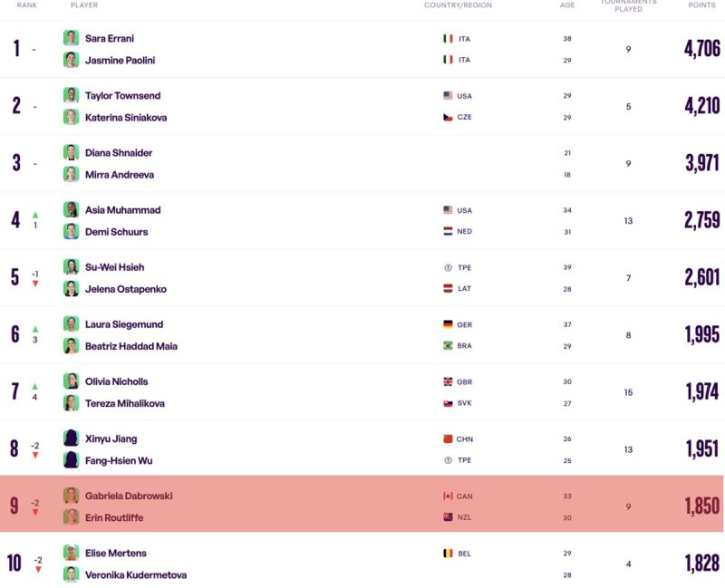Click Brazil flag beside Beatriz Haddad Maia
The width and height of the screenshot is (725, 588).
pyautogui.click(x=448, y=346)
